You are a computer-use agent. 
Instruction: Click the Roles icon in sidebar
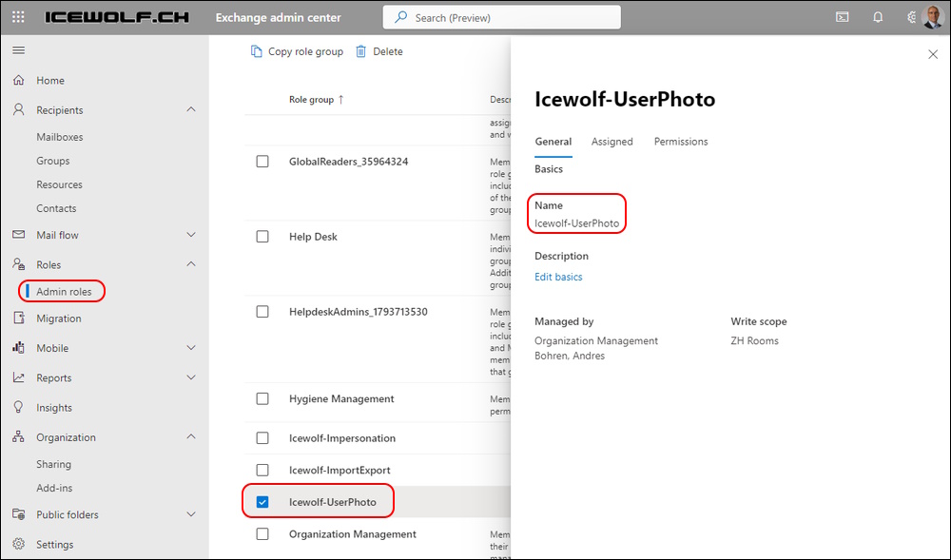19,264
